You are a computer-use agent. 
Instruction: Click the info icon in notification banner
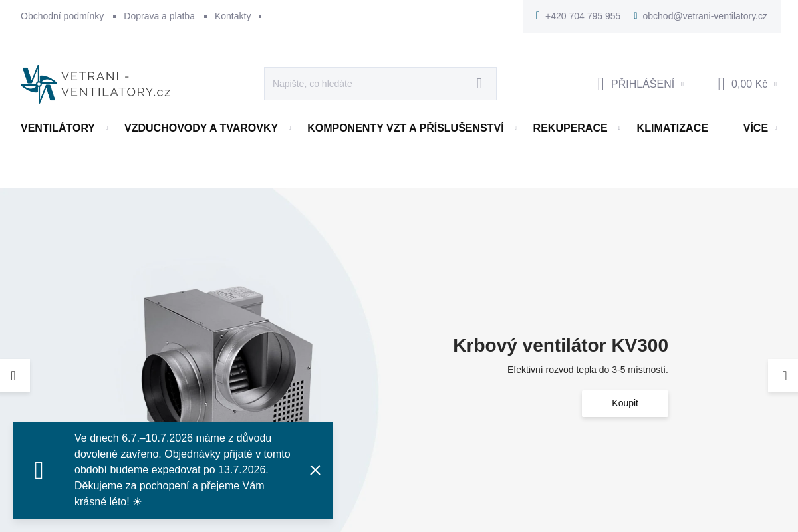39,470
